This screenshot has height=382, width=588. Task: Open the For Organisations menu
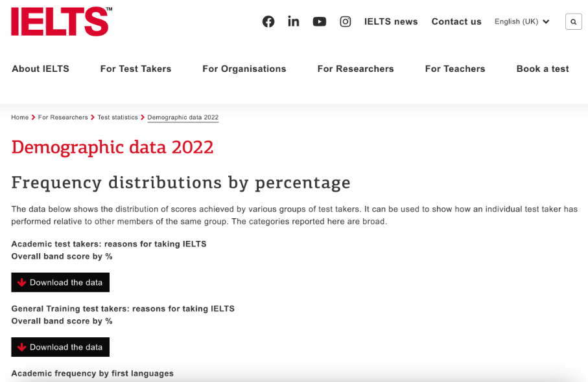(244, 69)
